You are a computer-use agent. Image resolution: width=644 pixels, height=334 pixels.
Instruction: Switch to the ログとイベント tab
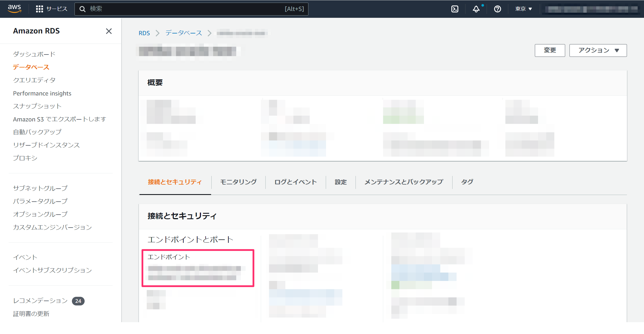295,182
